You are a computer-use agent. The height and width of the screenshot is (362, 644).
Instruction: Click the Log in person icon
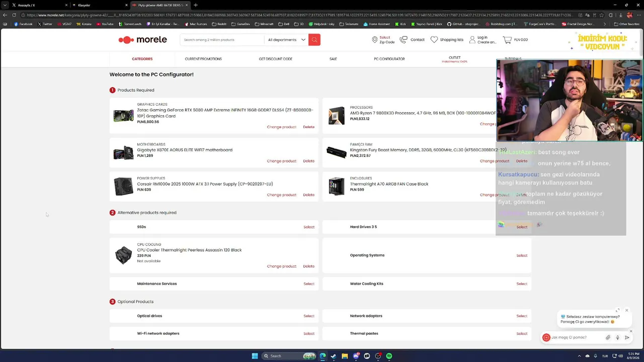[472, 39]
